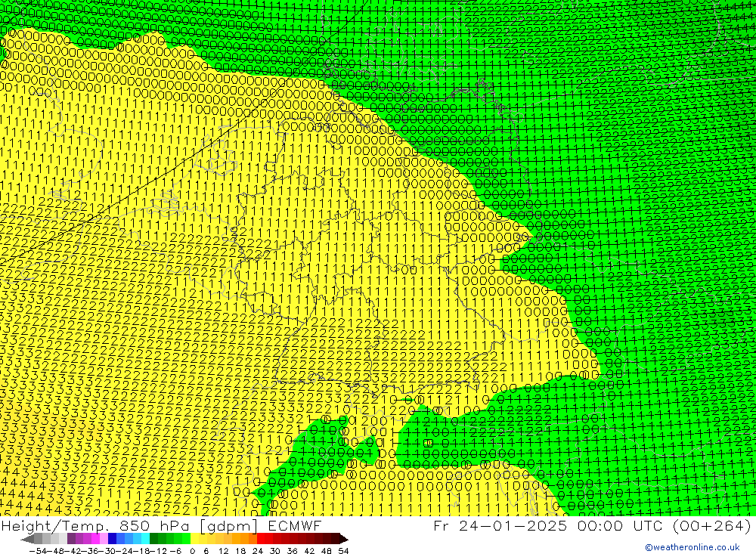
Task: Pick the bright red legend swatch above 24
Action: 261,539
